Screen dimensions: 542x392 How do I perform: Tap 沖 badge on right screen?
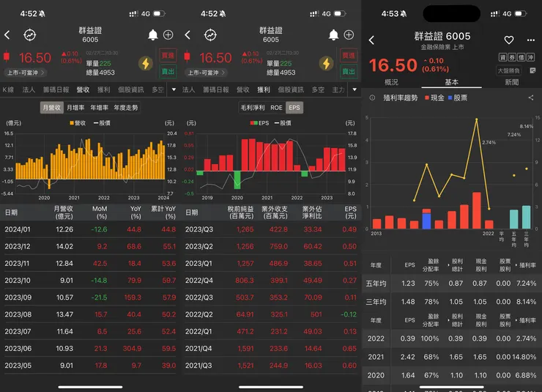(x=530, y=57)
